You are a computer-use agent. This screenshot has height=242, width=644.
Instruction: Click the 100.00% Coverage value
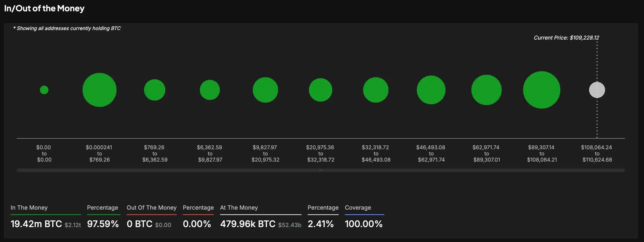[x=364, y=224]
